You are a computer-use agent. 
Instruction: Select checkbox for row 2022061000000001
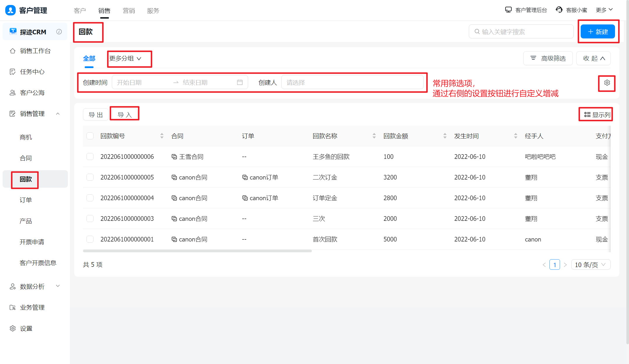[x=90, y=239]
